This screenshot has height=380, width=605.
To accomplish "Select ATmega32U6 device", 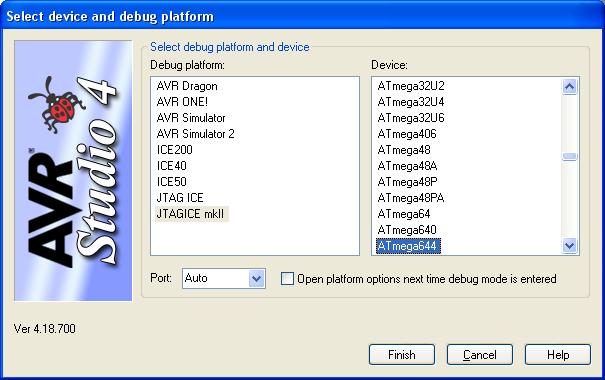I will coord(411,118).
